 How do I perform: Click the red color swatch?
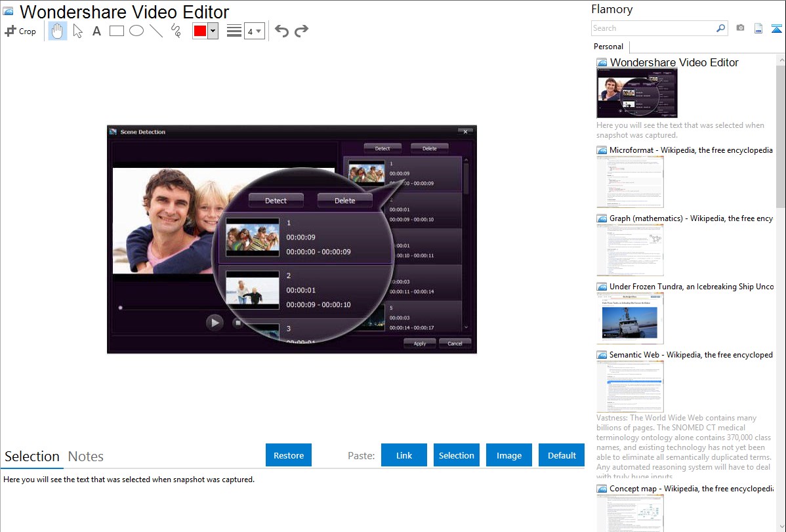[x=200, y=31]
